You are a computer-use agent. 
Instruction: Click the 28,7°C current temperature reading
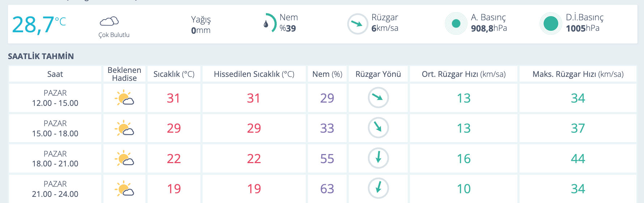[x=39, y=25]
